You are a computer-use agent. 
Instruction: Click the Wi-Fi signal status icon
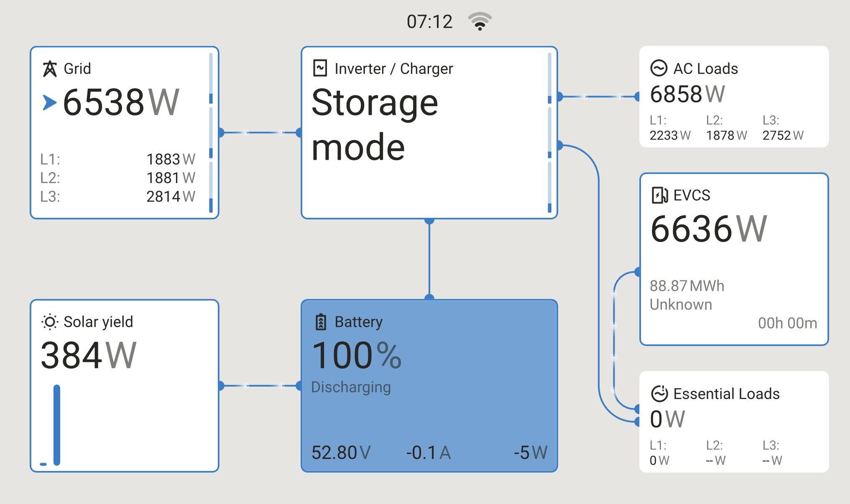point(480,21)
